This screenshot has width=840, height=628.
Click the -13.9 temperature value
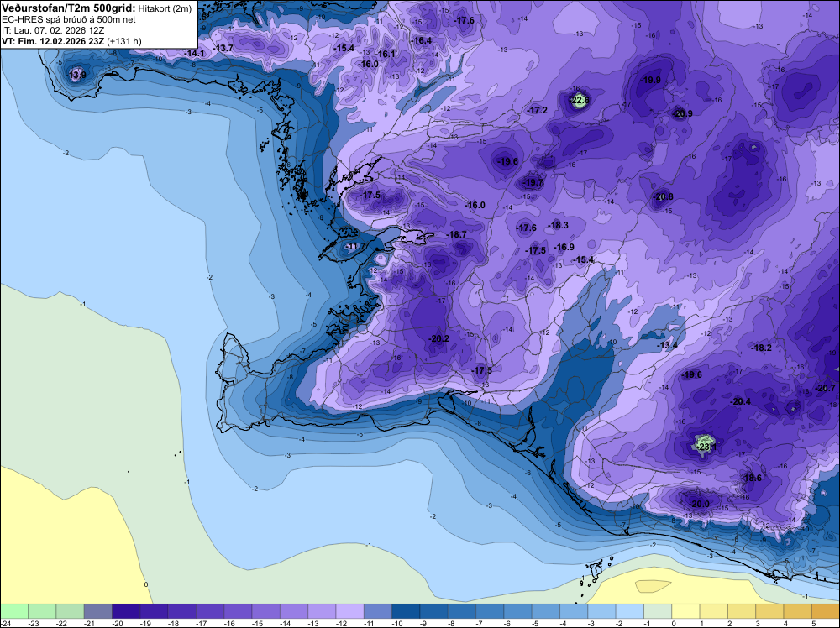pos(76,75)
